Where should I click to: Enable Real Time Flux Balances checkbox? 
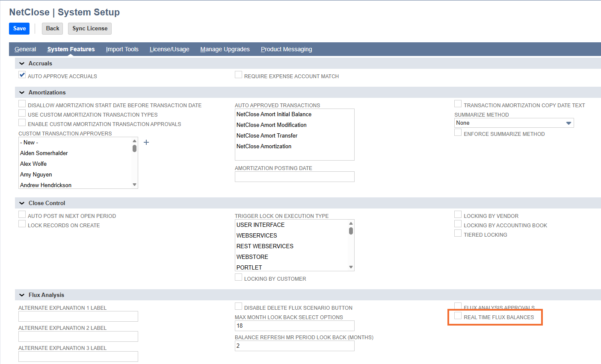[458, 316]
